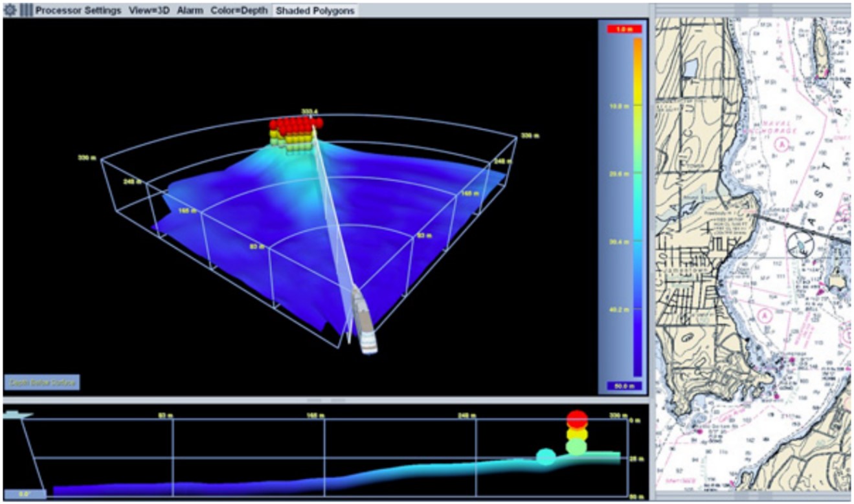
Task: Click the vessel position marker on the chart
Action: tap(801, 245)
